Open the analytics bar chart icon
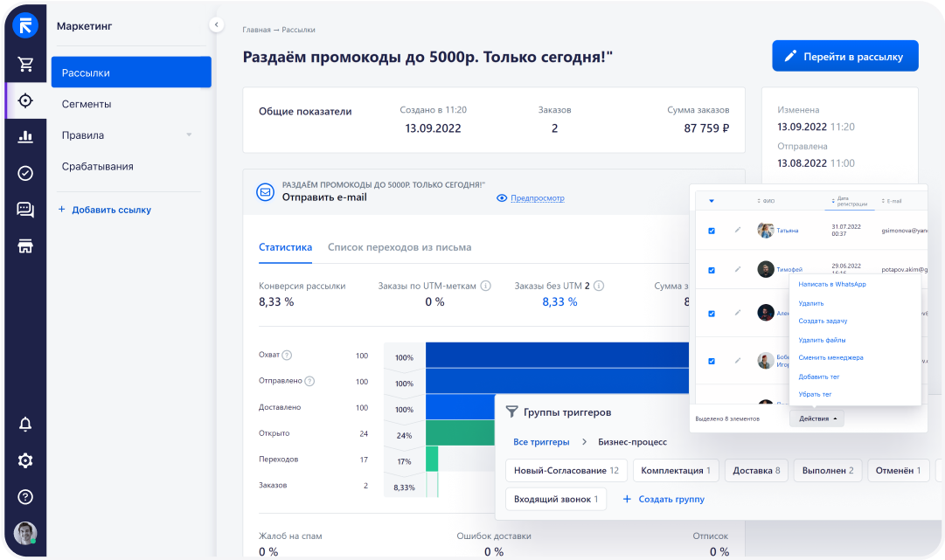The image size is (945, 560). point(25,136)
